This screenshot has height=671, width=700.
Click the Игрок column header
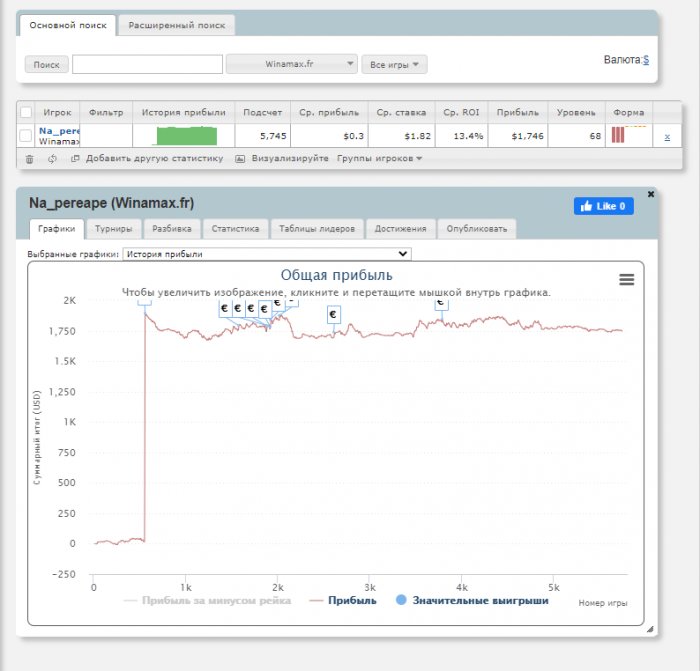pos(57,113)
